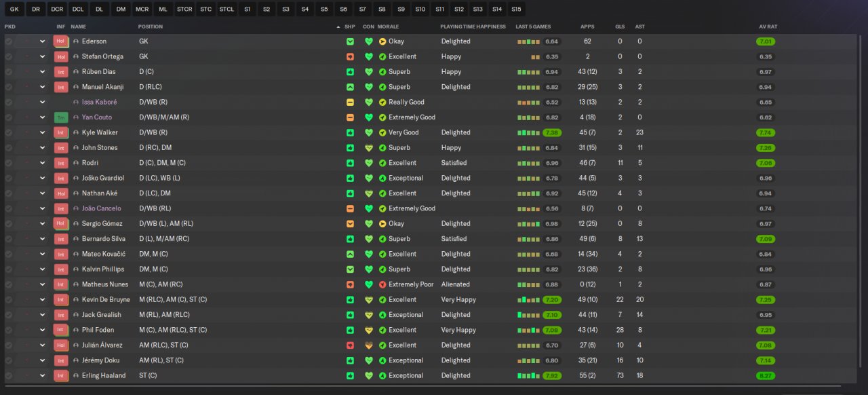Select the DCR position slot

click(57, 9)
